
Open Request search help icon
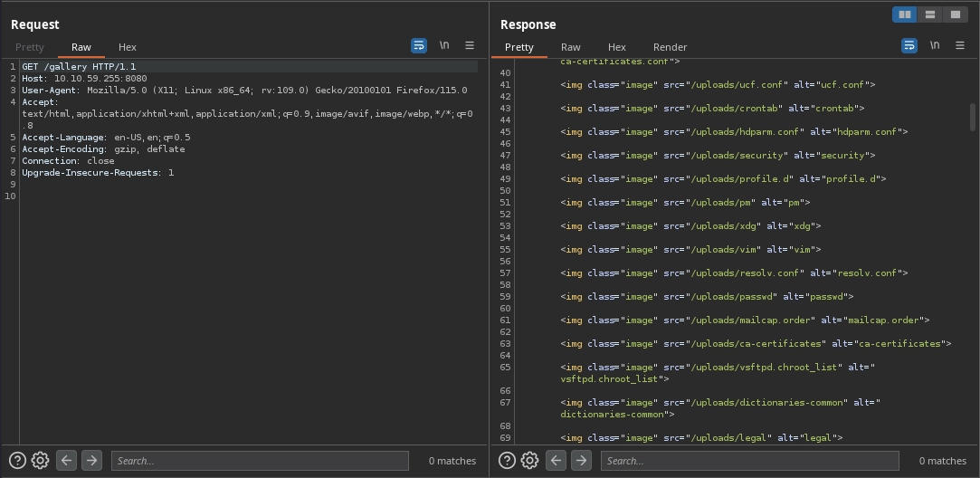pos(18,461)
